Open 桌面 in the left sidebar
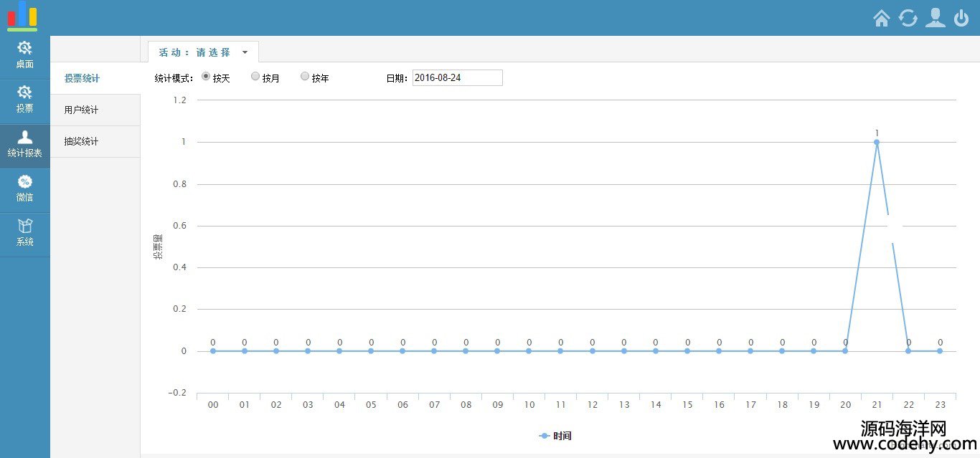 [x=25, y=55]
